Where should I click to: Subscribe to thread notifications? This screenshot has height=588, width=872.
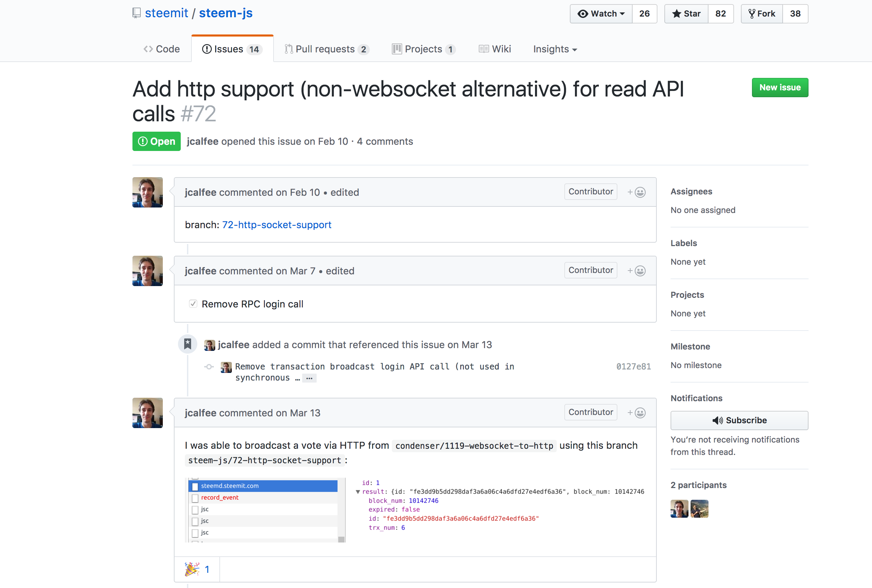pos(739,420)
